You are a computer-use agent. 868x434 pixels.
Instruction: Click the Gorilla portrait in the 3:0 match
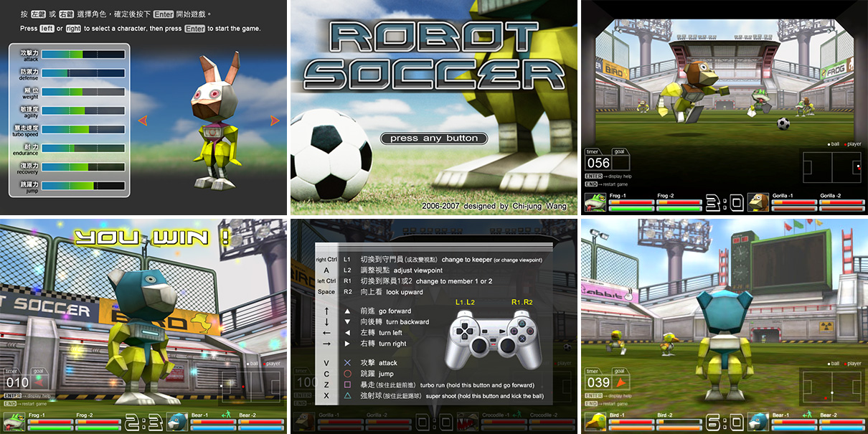tap(758, 202)
